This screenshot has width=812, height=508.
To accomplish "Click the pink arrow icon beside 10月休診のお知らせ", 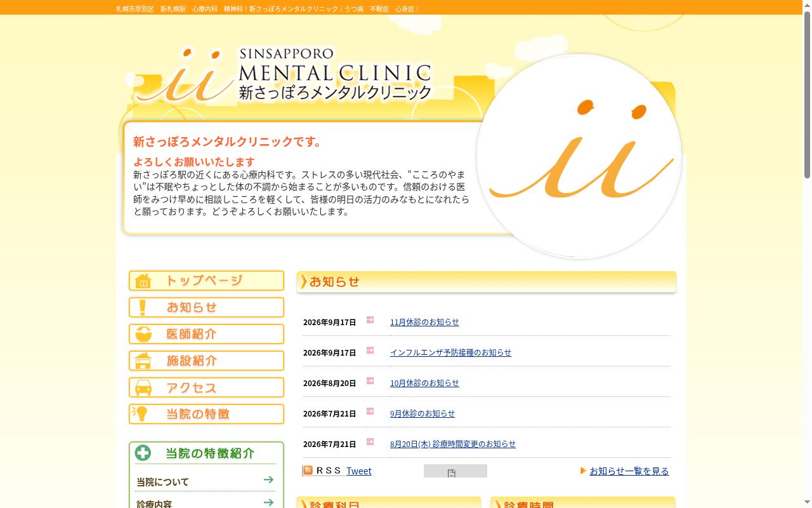I will (x=370, y=381).
